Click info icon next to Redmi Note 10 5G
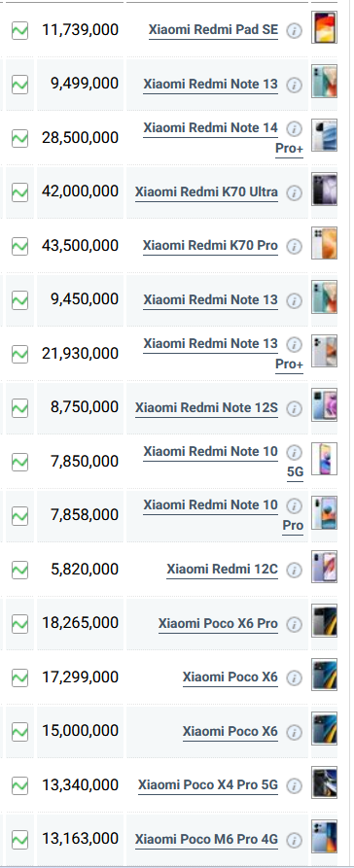 point(294,453)
